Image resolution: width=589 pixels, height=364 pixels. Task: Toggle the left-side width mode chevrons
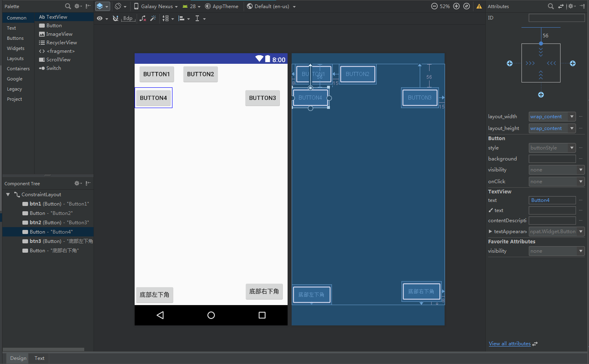tap(530, 63)
